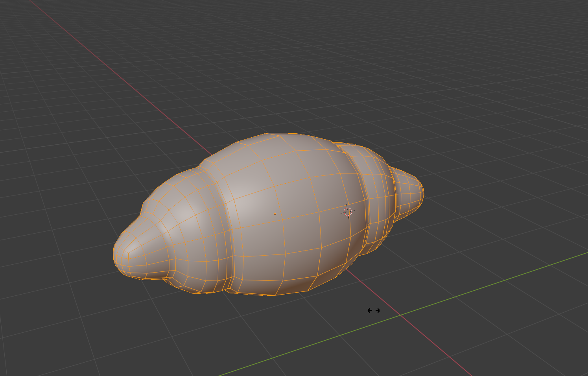Click the orange object origin dot

[275, 214]
